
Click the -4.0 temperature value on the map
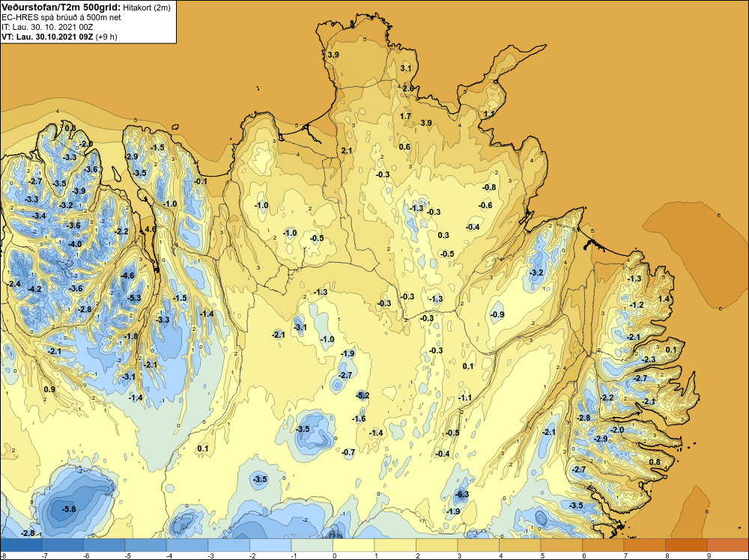75,244
